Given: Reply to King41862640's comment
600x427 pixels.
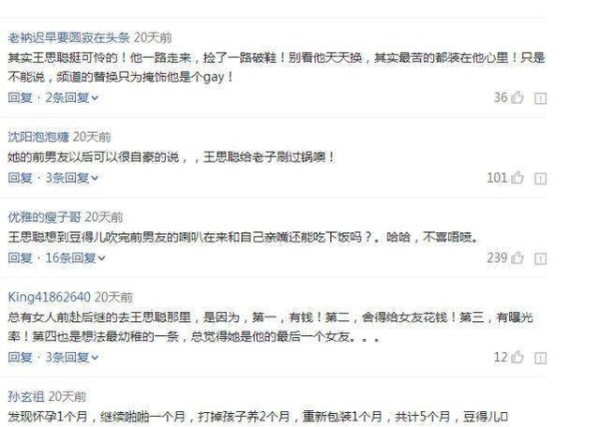Looking at the screenshot, I should [x=20, y=358].
